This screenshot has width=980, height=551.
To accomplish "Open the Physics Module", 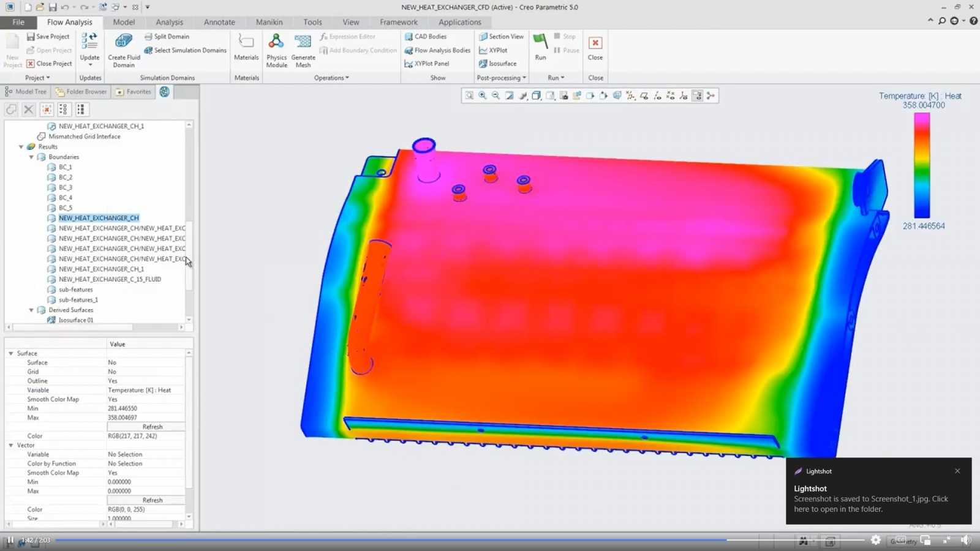I will tap(276, 49).
